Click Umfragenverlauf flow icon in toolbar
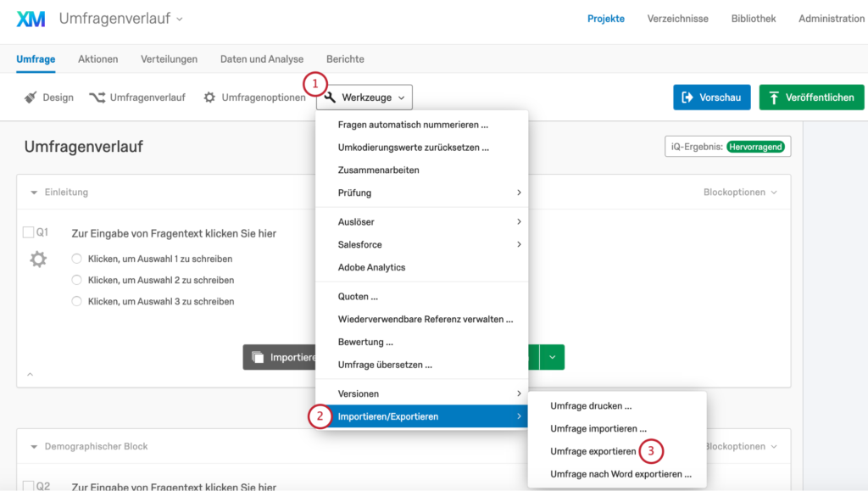 tap(97, 98)
